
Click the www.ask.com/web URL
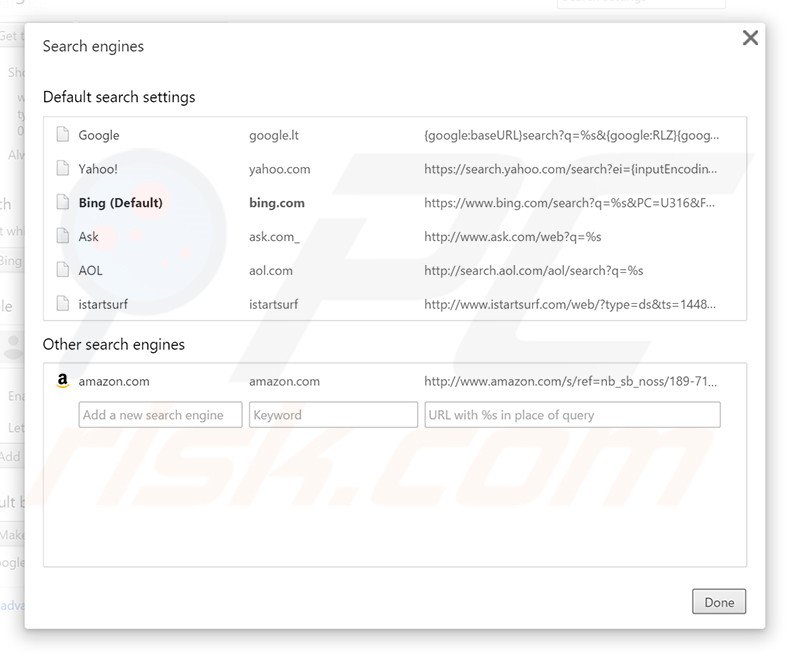(x=512, y=236)
